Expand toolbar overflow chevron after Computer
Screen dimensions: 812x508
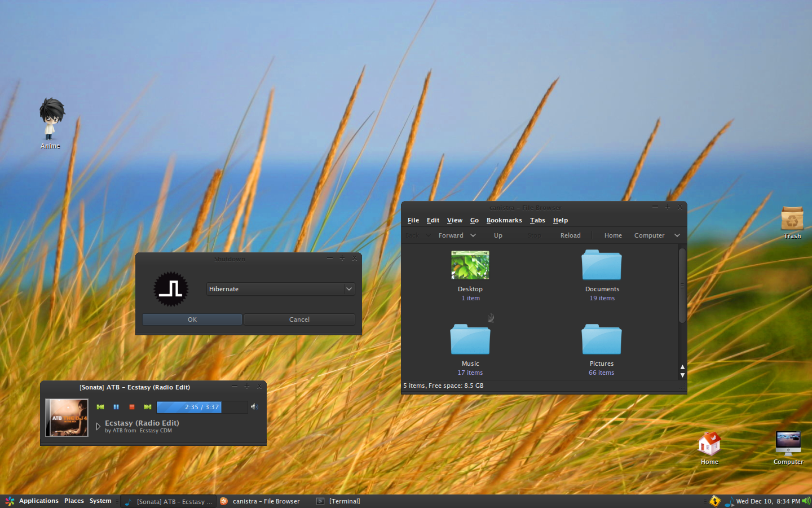[x=677, y=235]
